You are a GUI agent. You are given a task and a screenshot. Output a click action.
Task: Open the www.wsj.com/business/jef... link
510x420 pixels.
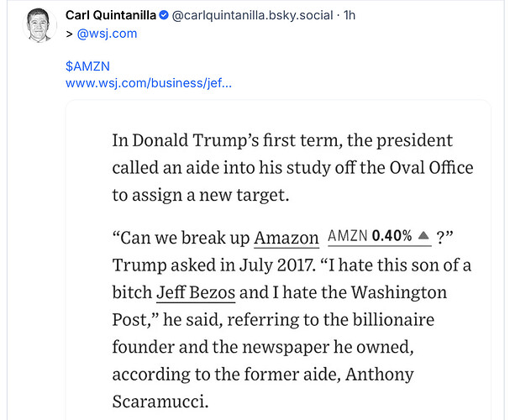[x=149, y=83]
